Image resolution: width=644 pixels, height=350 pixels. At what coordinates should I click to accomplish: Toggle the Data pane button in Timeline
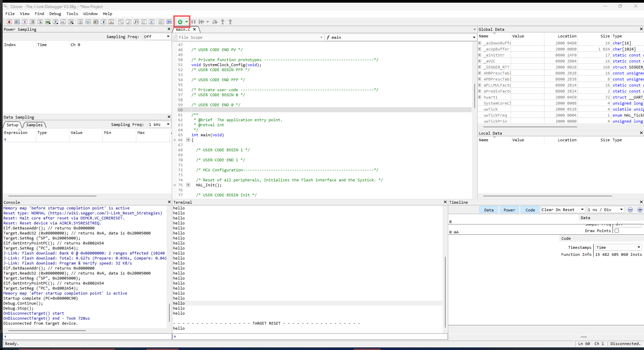click(489, 210)
